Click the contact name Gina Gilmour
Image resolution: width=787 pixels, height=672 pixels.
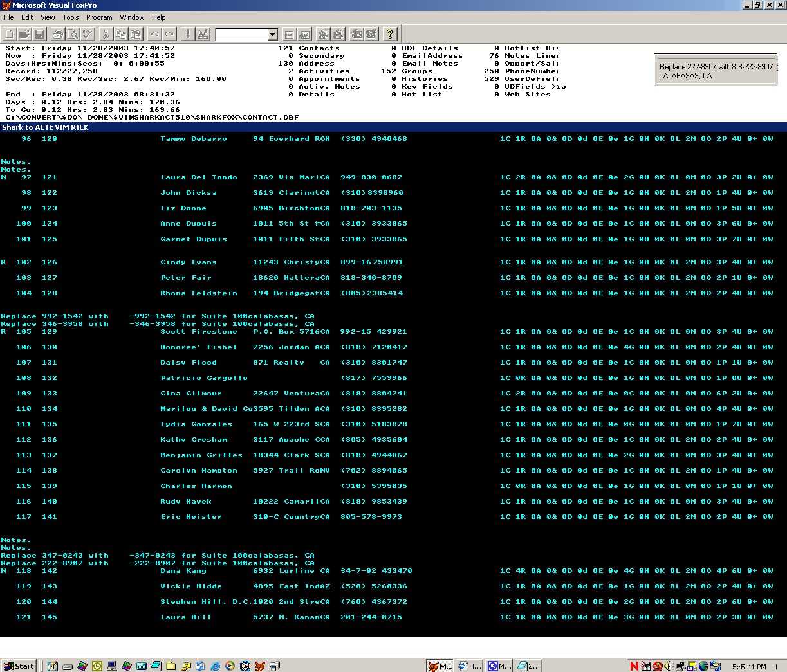[x=191, y=394]
